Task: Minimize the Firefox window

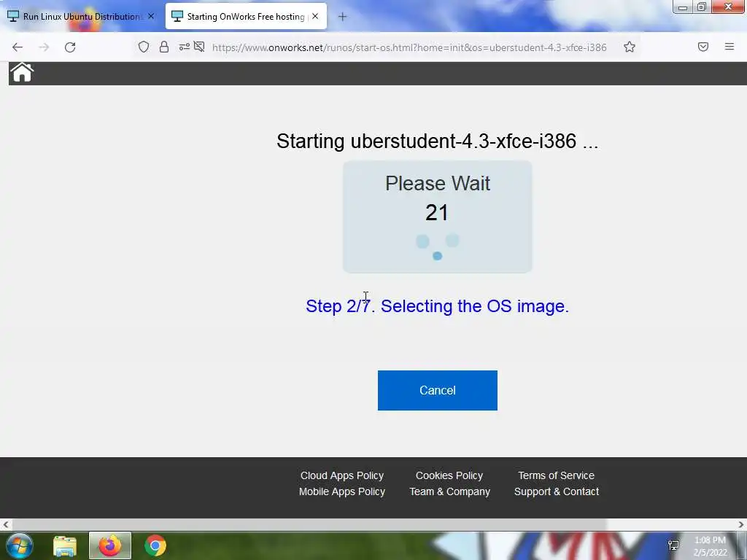Action: click(683, 7)
